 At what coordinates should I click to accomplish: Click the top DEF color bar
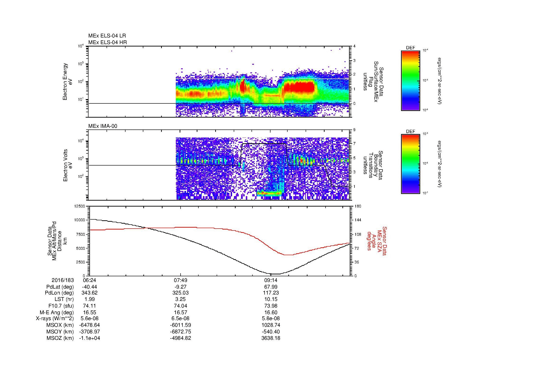[x=410, y=80]
